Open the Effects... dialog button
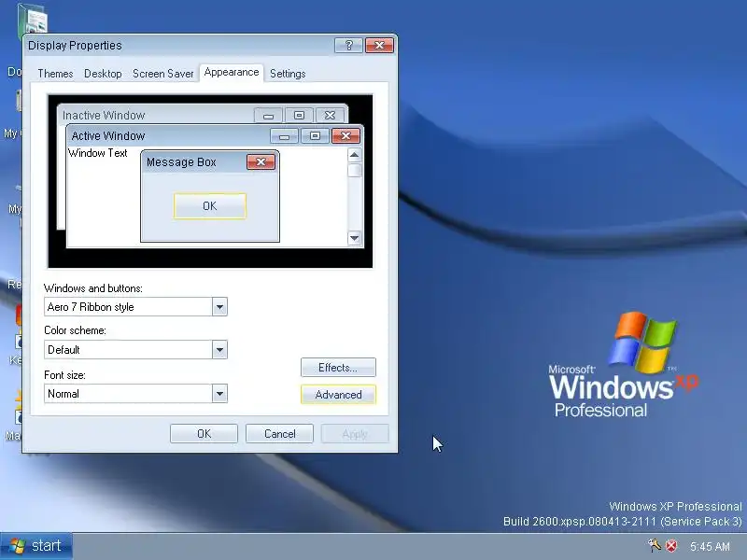 [x=338, y=368]
